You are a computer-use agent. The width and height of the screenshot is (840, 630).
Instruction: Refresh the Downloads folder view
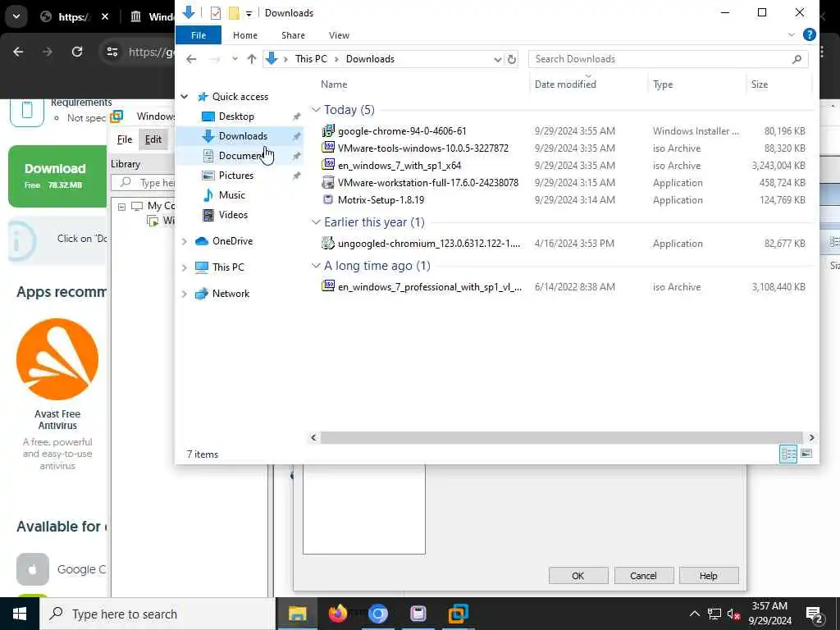click(512, 59)
